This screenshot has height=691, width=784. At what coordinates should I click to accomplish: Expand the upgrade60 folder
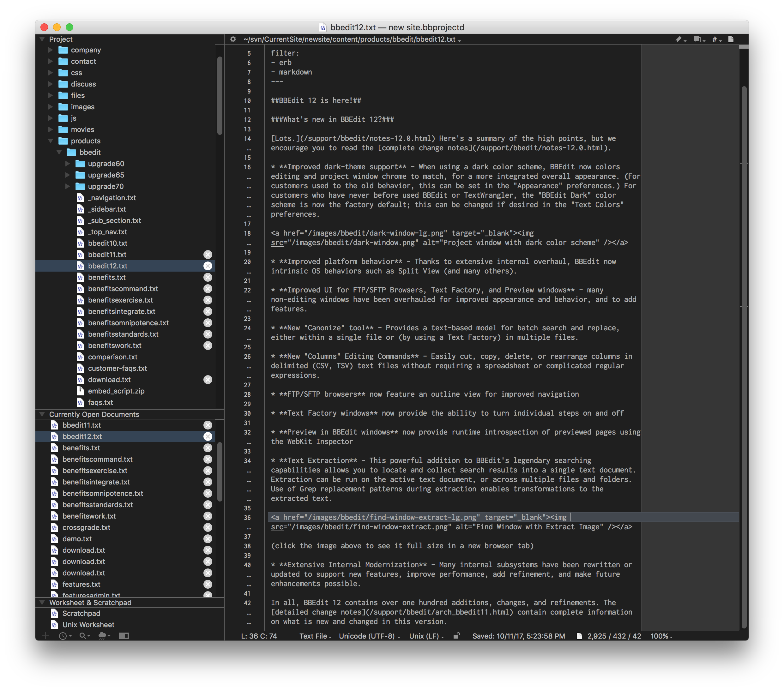coord(68,164)
